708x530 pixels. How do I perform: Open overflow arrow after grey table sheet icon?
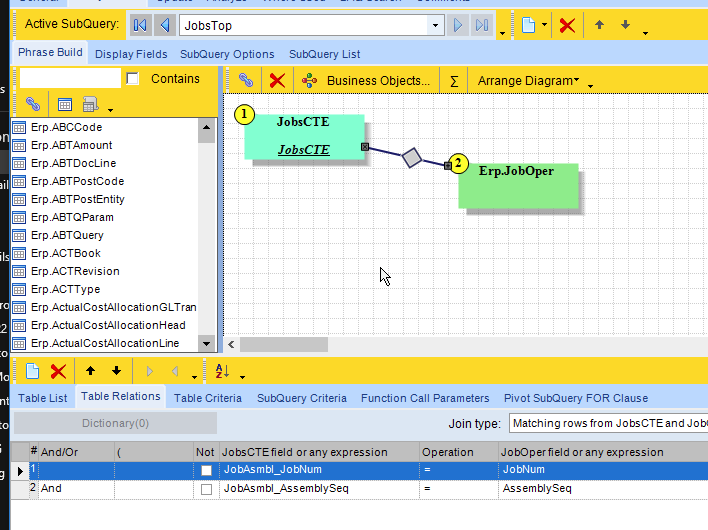(x=111, y=110)
